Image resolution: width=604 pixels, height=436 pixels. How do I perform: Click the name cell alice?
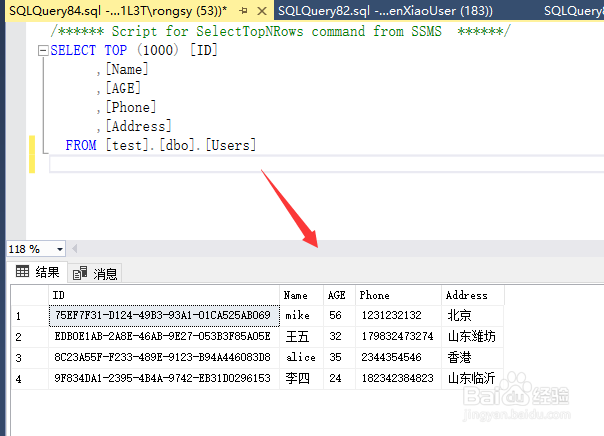click(301, 358)
